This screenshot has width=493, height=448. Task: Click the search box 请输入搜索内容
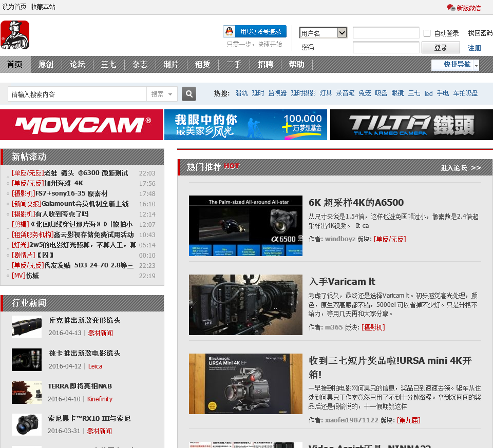pos(78,94)
